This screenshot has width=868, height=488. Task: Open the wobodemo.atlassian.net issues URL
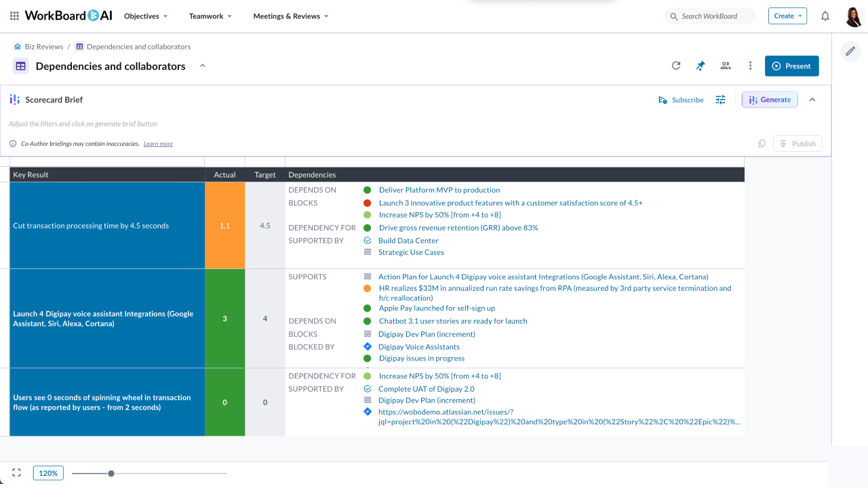pos(559,416)
